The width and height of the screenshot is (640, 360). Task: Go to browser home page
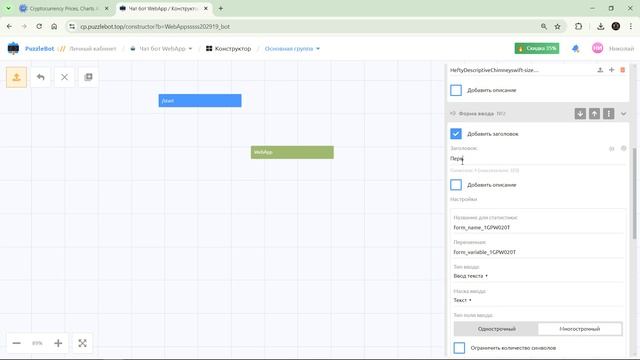(54, 27)
